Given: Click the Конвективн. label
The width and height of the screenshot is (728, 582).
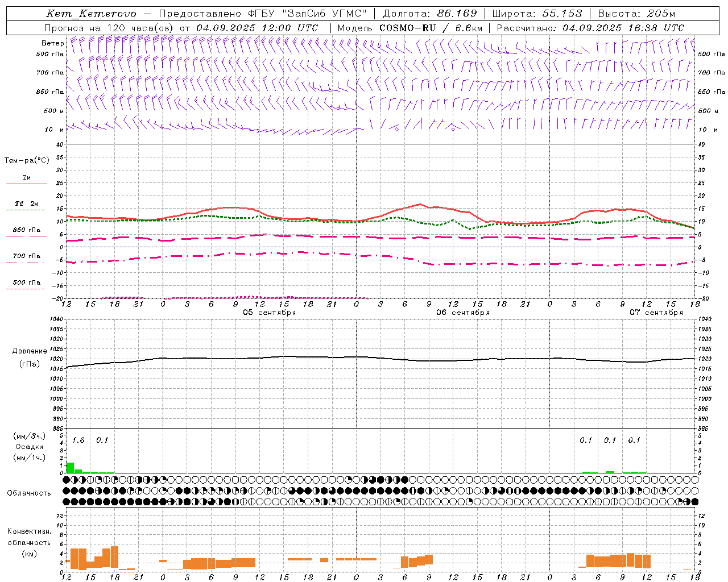Looking at the screenshot, I should pyautogui.click(x=30, y=531).
